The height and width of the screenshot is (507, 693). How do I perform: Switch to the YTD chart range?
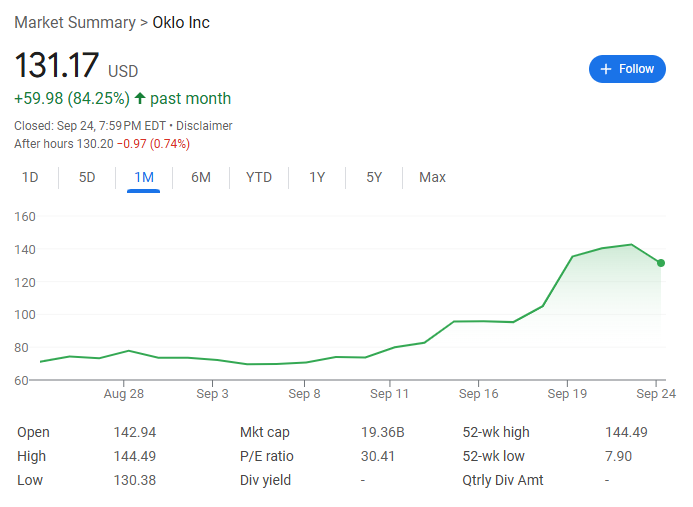pyautogui.click(x=259, y=177)
